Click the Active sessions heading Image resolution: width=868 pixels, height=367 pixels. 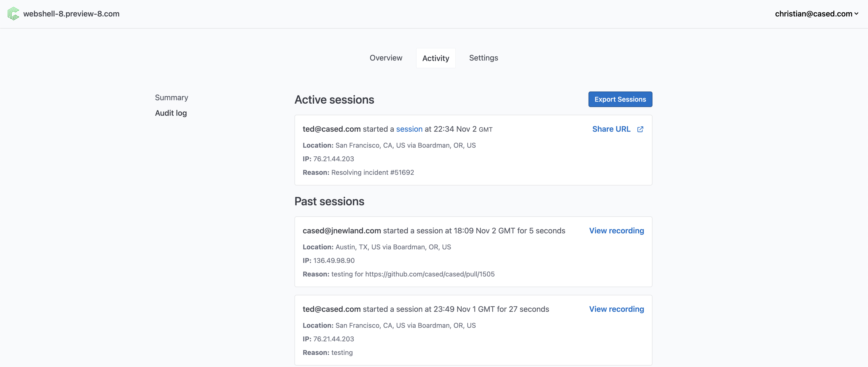click(x=334, y=100)
